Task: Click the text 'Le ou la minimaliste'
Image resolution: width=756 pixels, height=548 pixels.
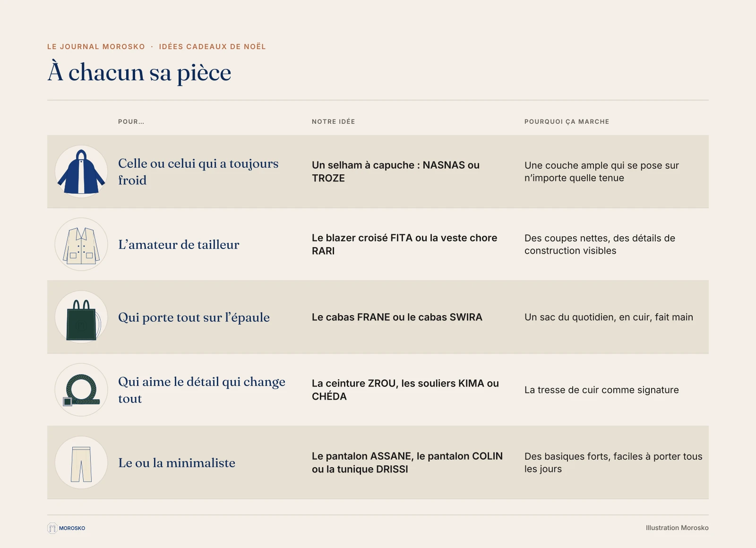Action: click(x=177, y=463)
